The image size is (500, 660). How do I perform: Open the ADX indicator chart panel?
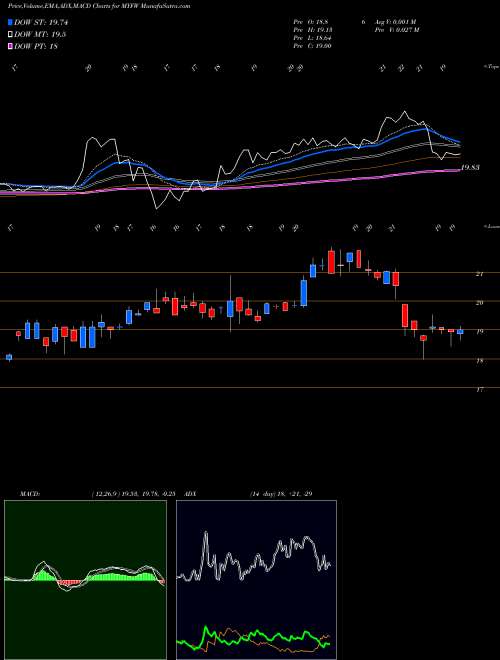tap(256, 580)
